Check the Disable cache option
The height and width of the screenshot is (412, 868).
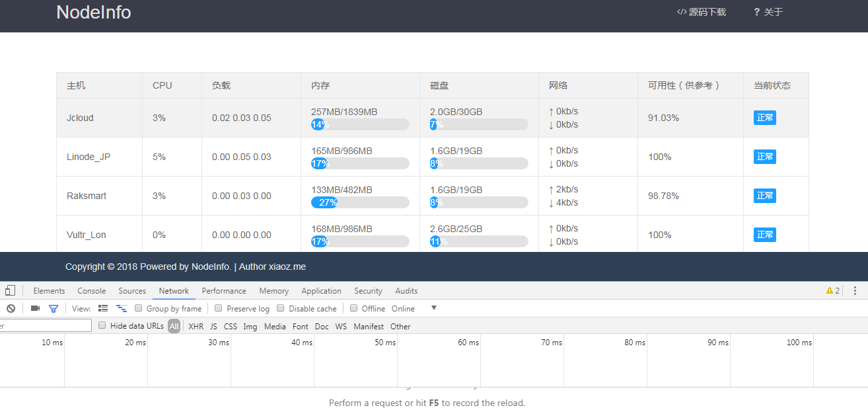pos(280,308)
